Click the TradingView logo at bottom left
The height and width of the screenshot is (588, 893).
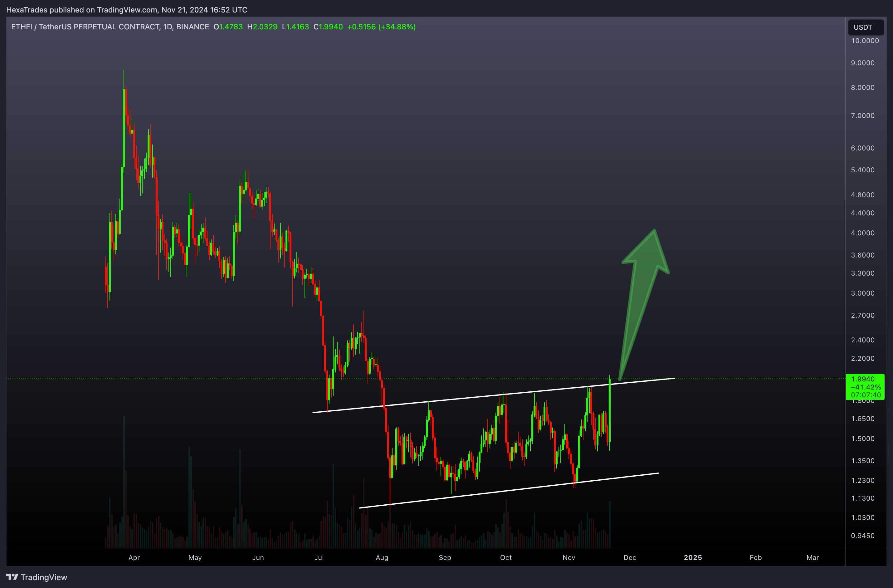point(12,577)
